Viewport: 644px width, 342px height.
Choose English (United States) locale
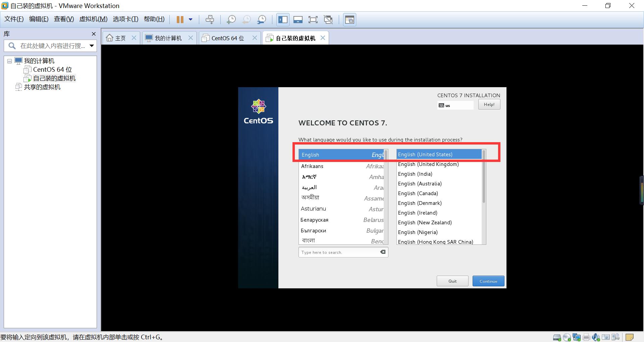click(x=439, y=155)
